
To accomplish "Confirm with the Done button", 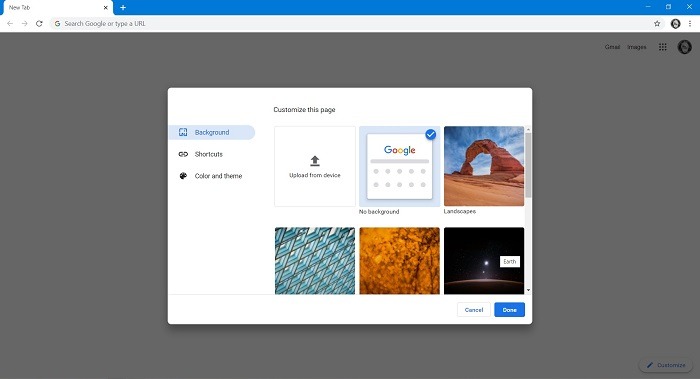I will tap(509, 310).
